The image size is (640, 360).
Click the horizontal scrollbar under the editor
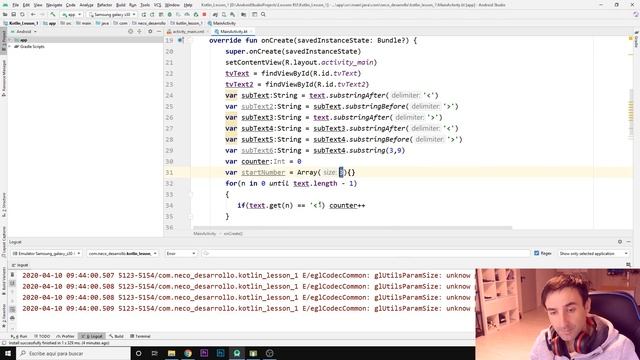(352, 228)
